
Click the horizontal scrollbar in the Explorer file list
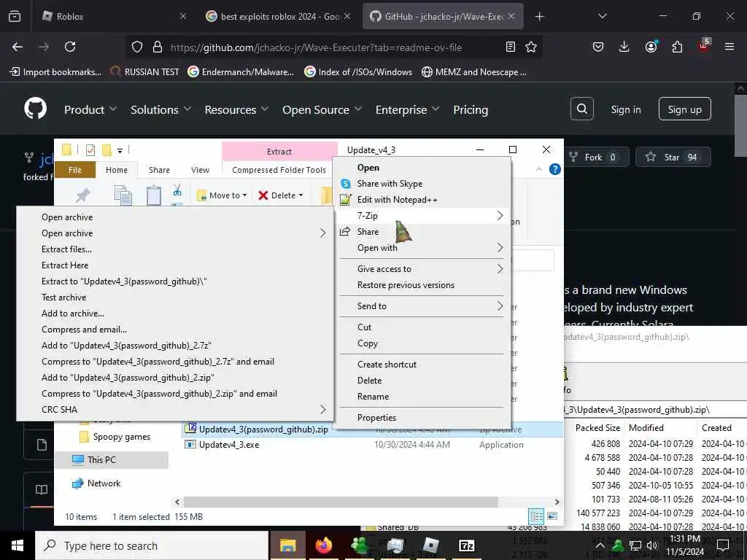(x=340, y=502)
